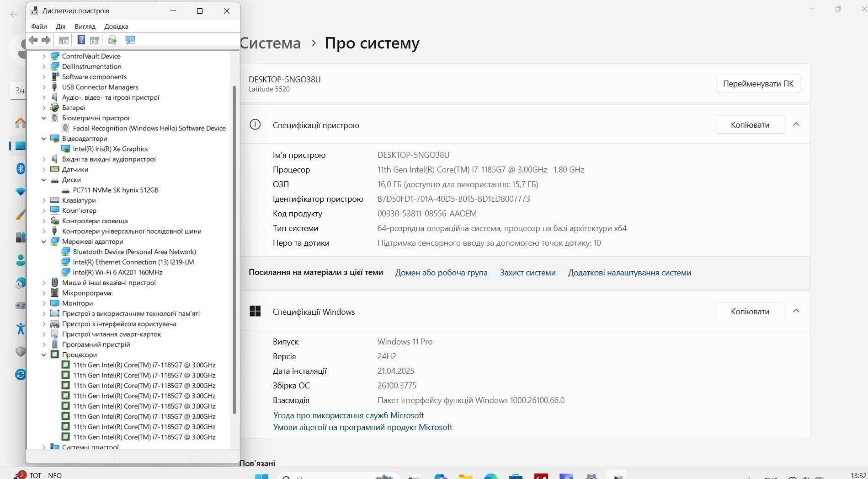Select Вхідні та вихідні аудіопристрої item
Viewport: 868px width, 479px height.
(109, 159)
